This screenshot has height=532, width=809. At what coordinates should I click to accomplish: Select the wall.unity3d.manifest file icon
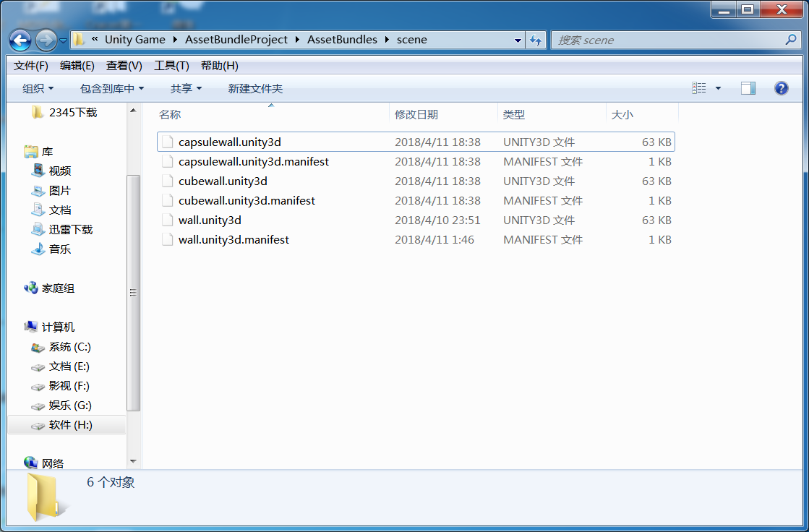(167, 240)
